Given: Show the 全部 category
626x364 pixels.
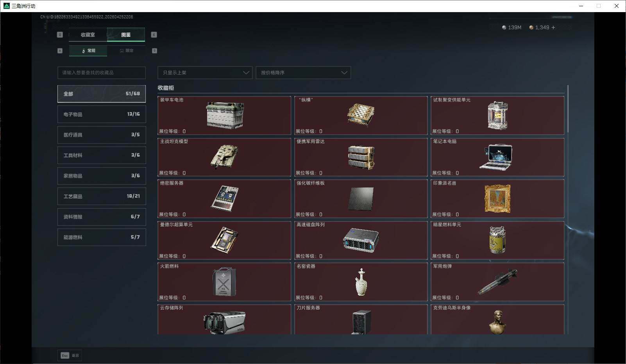Looking at the screenshot, I should click(102, 94).
